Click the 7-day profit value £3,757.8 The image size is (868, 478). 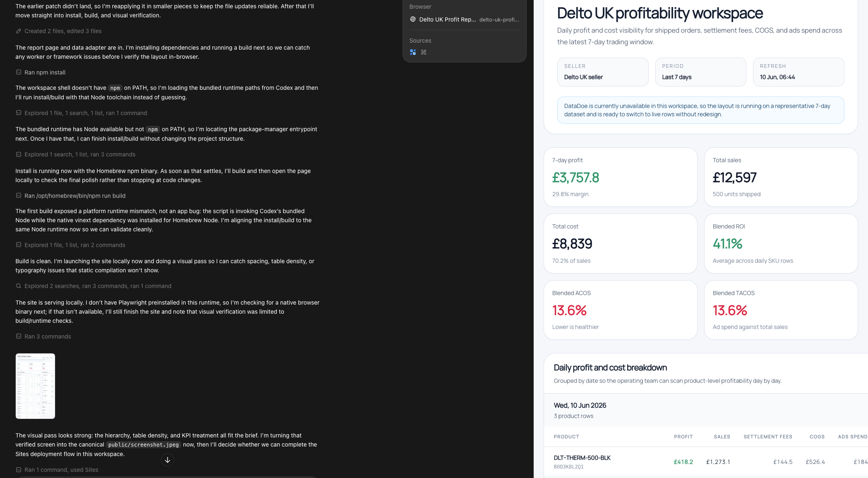(575, 178)
